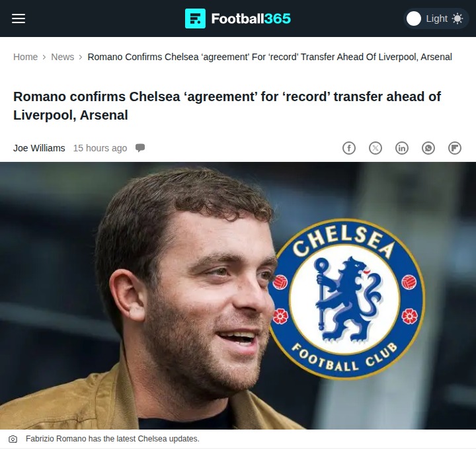Toggle the Light mode switch knob
The height and width of the screenshot is (458, 476).
(414, 19)
